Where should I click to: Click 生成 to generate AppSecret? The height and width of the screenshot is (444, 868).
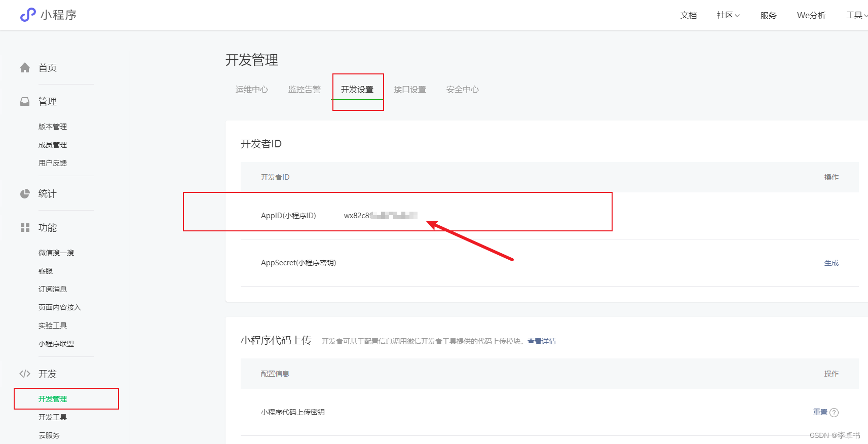click(x=832, y=263)
